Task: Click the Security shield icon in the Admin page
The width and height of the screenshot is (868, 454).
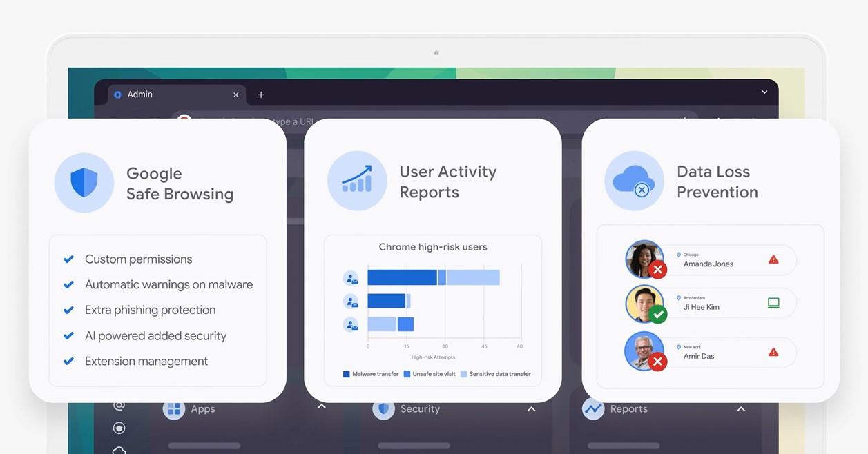Action: pos(384,408)
